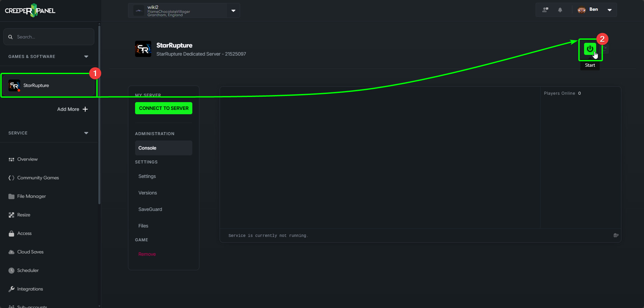Click the StarRupture Dedicated Server subtitle
644x308 pixels.
click(x=201, y=54)
